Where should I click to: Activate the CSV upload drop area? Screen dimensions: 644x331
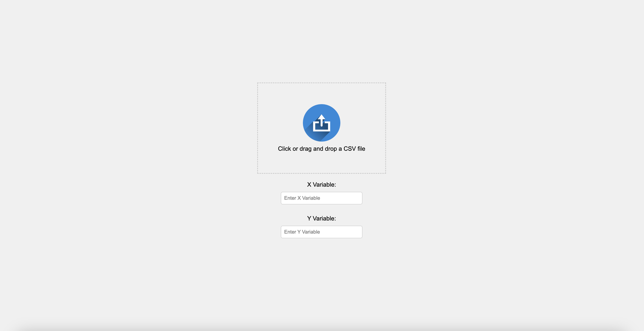point(321,128)
